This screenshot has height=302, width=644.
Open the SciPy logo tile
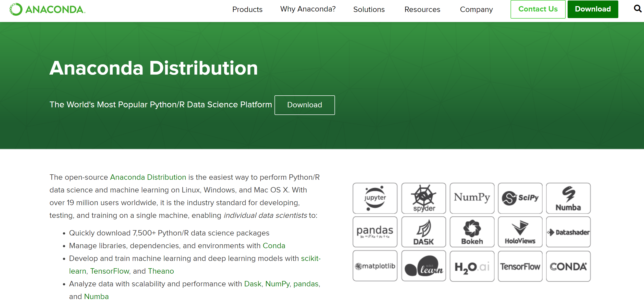pyautogui.click(x=520, y=198)
